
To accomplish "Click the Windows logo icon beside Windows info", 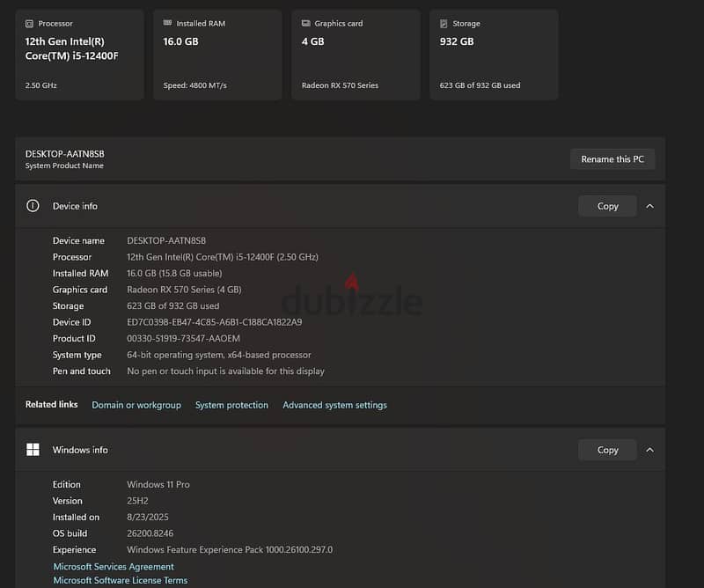I will pyautogui.click(x=33, y=450).
